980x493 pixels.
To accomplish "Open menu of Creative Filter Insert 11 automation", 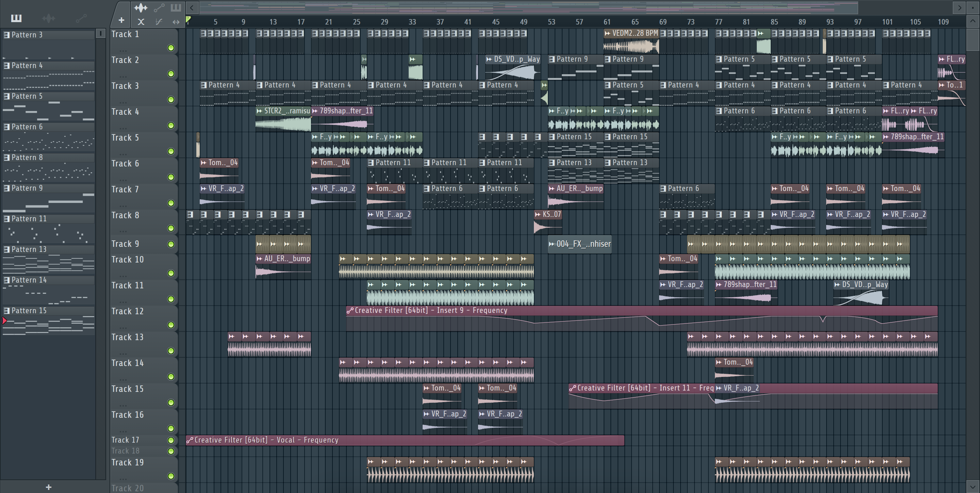I will pyautogui.click(x=573, y=388).
